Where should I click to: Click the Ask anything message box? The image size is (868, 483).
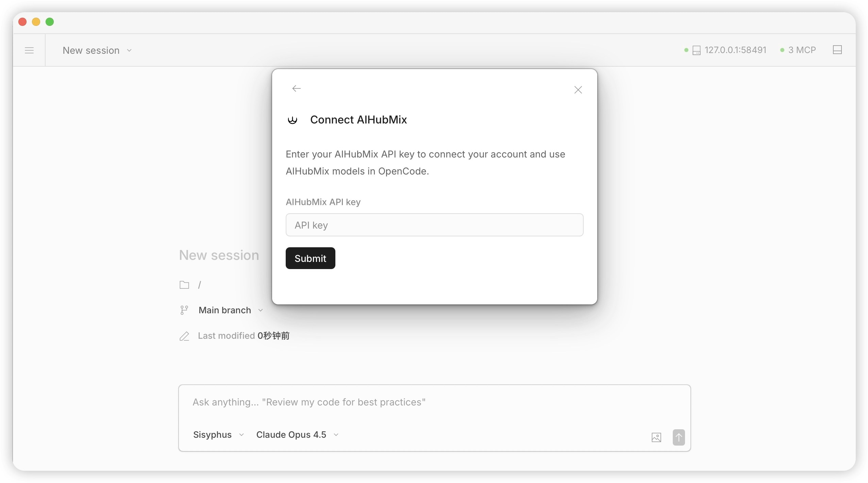point(434,402)
